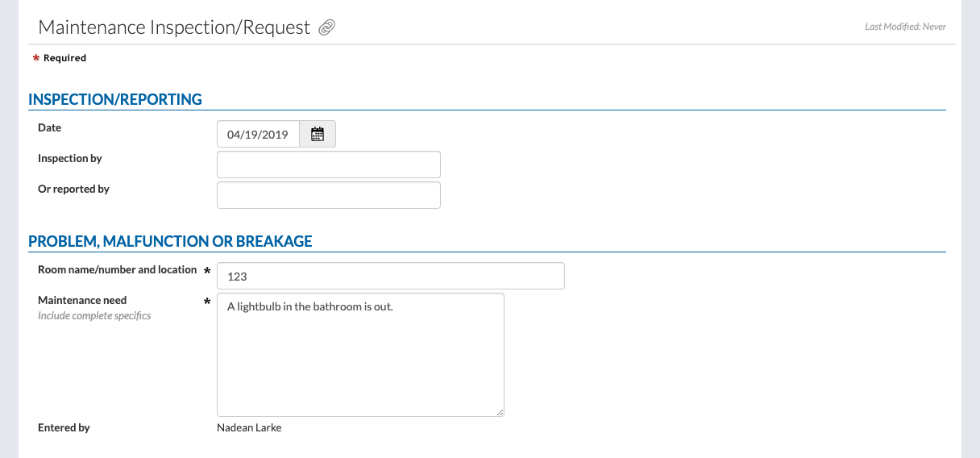Click the Maintenance Inspection/Request page title
Screen dimensions: 980x458
click(174, 27)
